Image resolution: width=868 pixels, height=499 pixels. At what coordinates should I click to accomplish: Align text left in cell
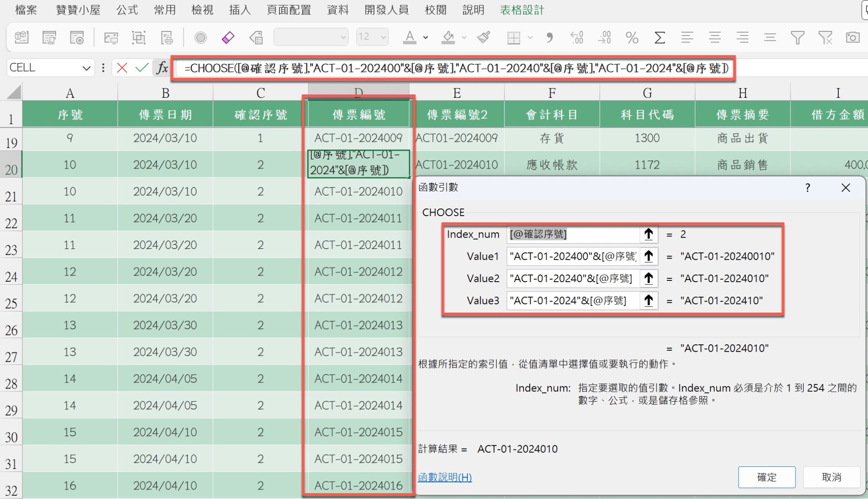687,38
